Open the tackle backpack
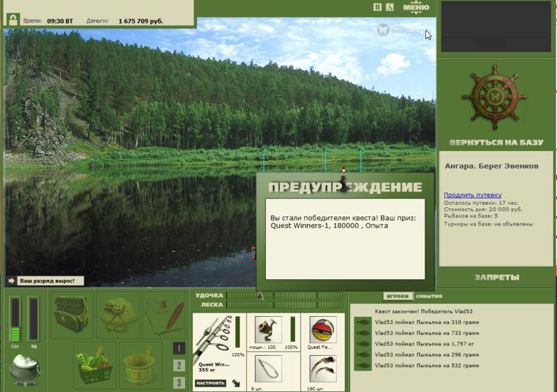 [72, 314]
